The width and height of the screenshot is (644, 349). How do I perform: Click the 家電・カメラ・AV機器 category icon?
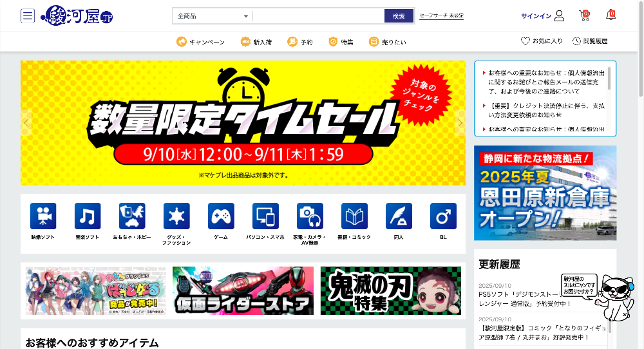click(x=310, y=216)
